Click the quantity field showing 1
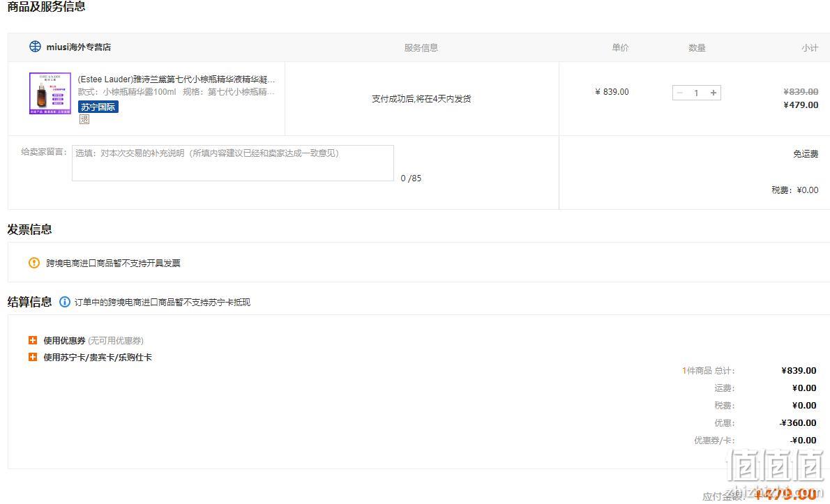This screenshot has width=830, height=504. click(x=697, y=93)
